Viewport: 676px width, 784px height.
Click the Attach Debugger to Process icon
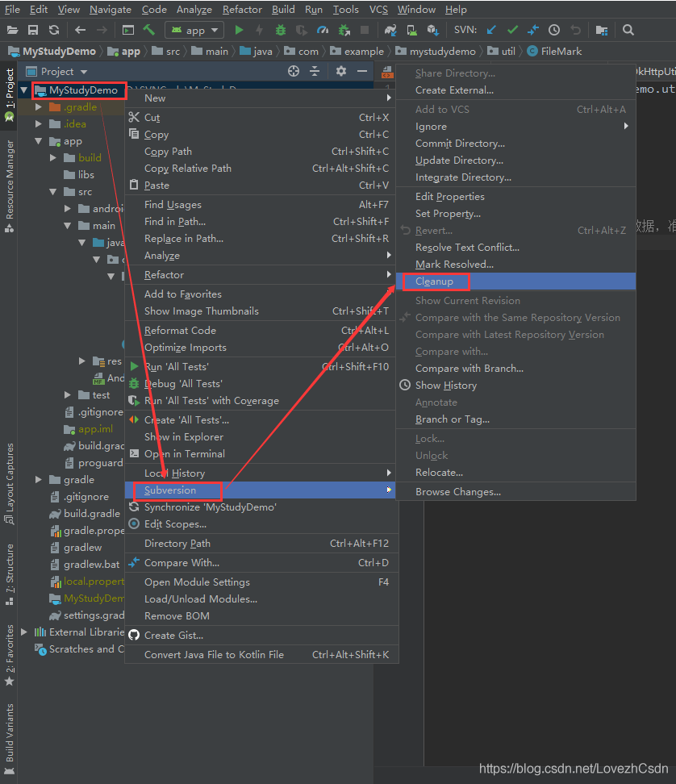[x=344, y=30]
